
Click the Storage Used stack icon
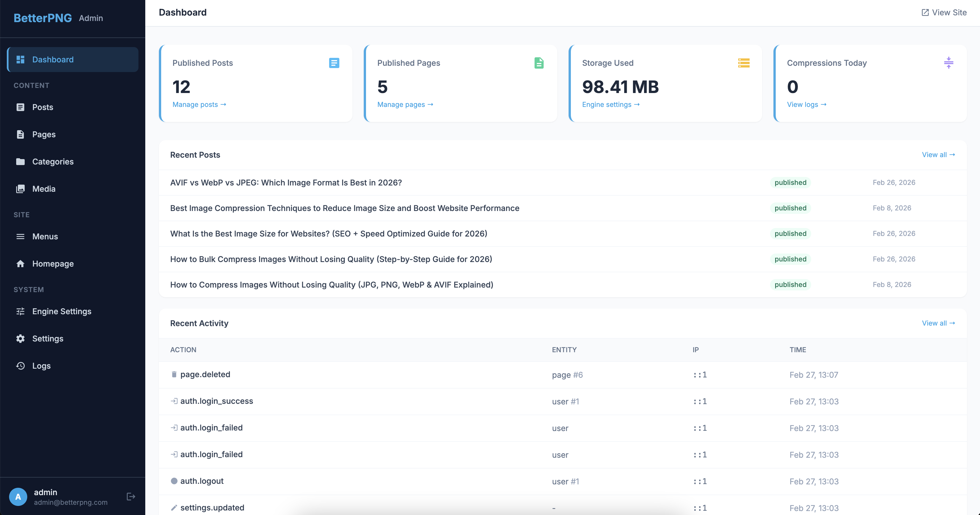coord(743,63)
